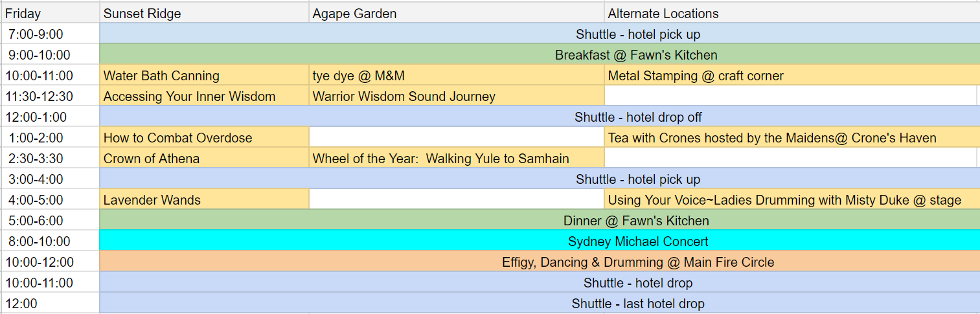Click the Breakfast @ Fawn's Kitchen row
Screen dimensions: 980x314
(540, 54)
